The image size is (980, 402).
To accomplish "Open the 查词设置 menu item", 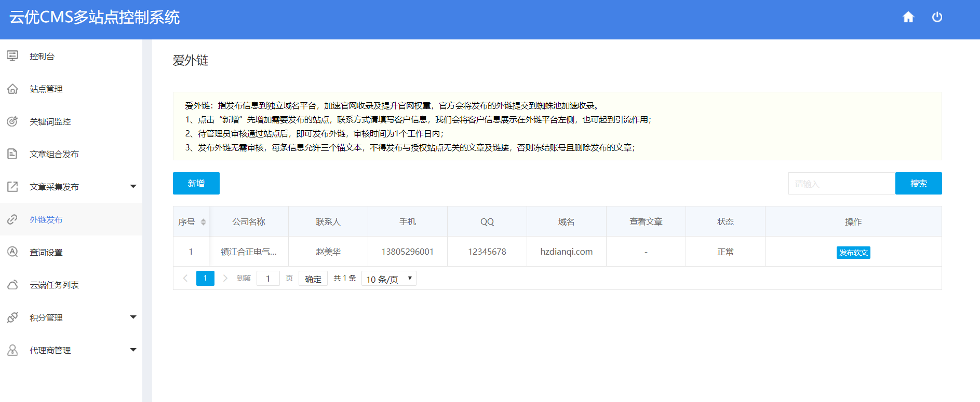I will point(71,252).
